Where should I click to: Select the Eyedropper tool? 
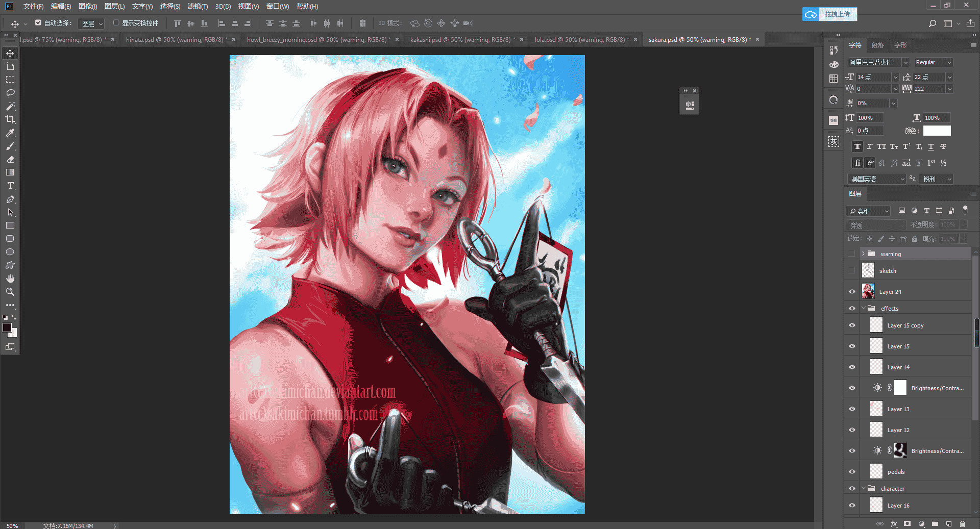coord(10,133)
